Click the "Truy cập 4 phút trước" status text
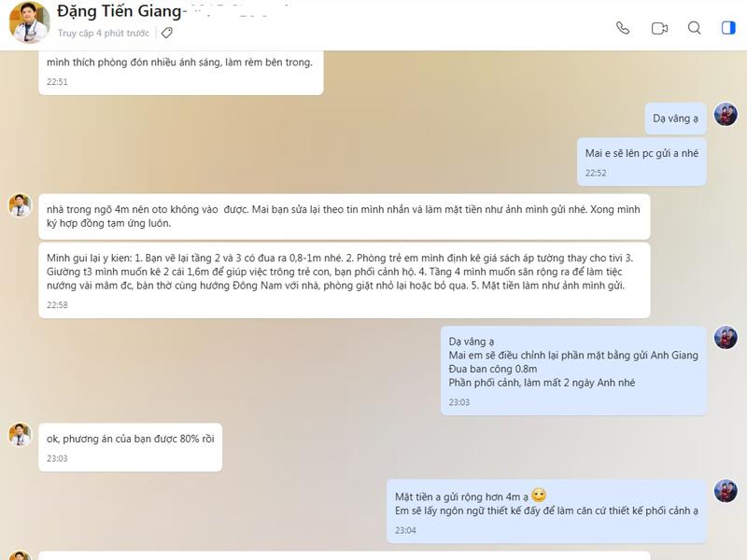Image resolution: width=747 pixels, height=560 pixels. pos(104,33)
